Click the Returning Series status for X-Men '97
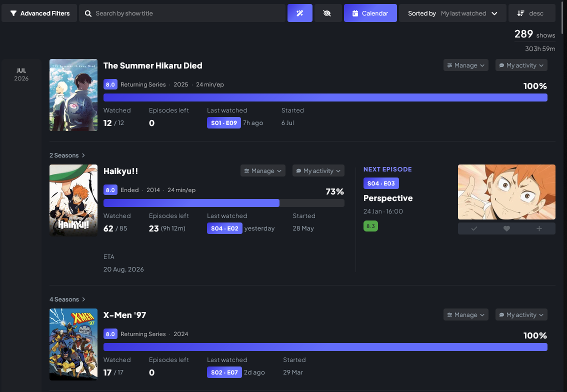 (x=143, y=334)
